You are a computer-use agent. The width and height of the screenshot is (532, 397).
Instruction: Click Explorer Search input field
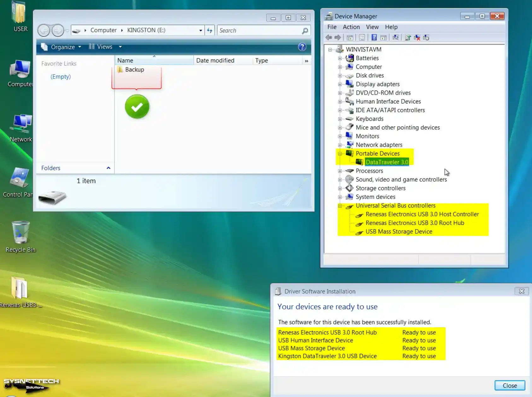pos(260,31)
